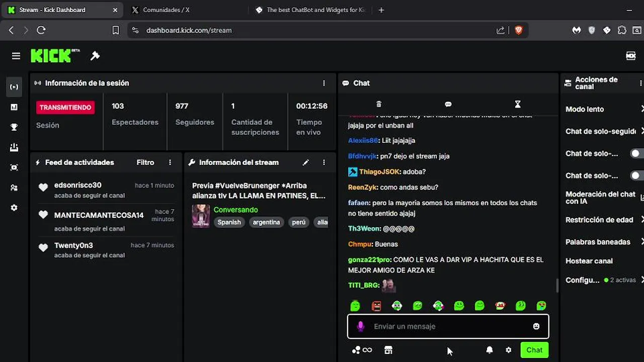Select follower Twenty0n3 in the activity feed
The image size is (644, 362).
(x=73, y=245)
